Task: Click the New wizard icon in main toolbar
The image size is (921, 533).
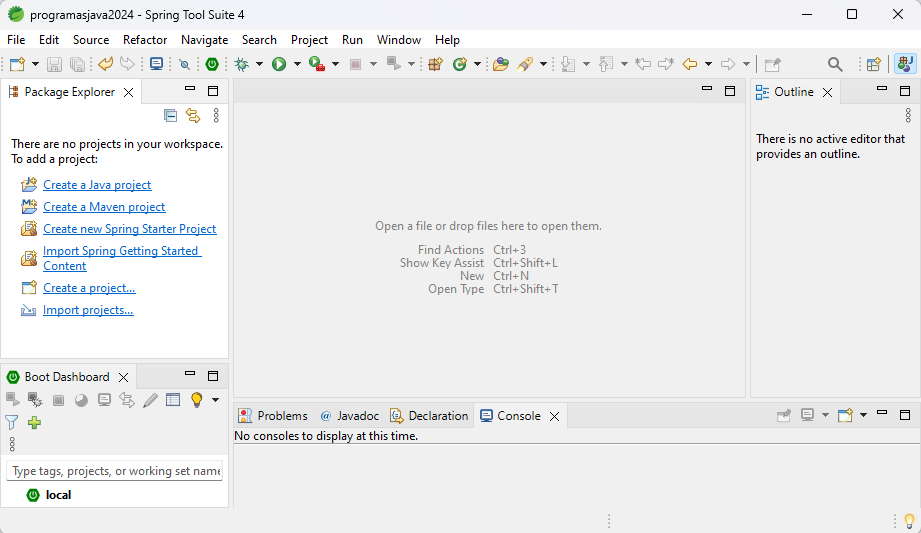Action: click(17, 64)
